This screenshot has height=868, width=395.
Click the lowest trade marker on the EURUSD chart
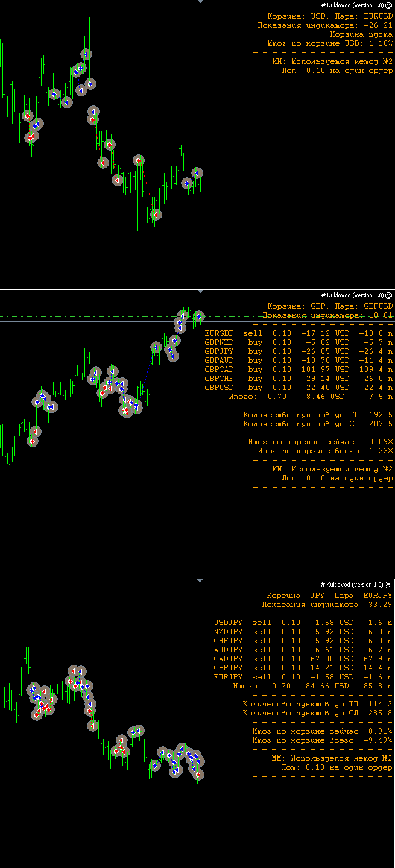(156, 214)
